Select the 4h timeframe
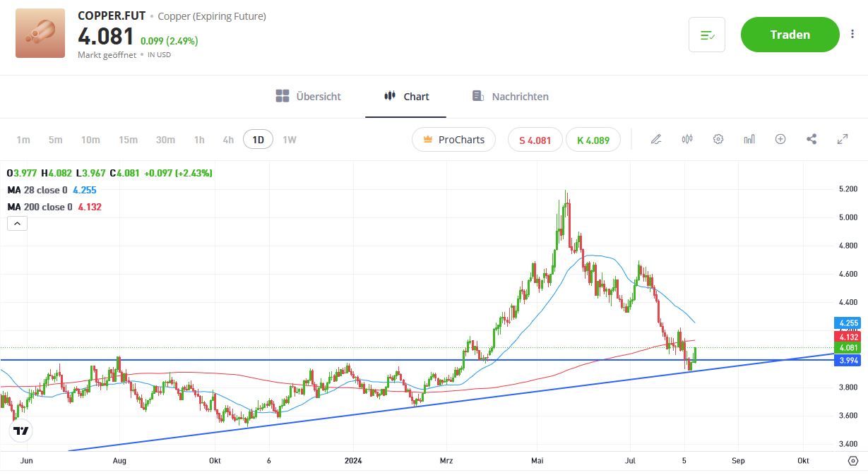The height and width of the screenshot is (475, 868). 228,140
